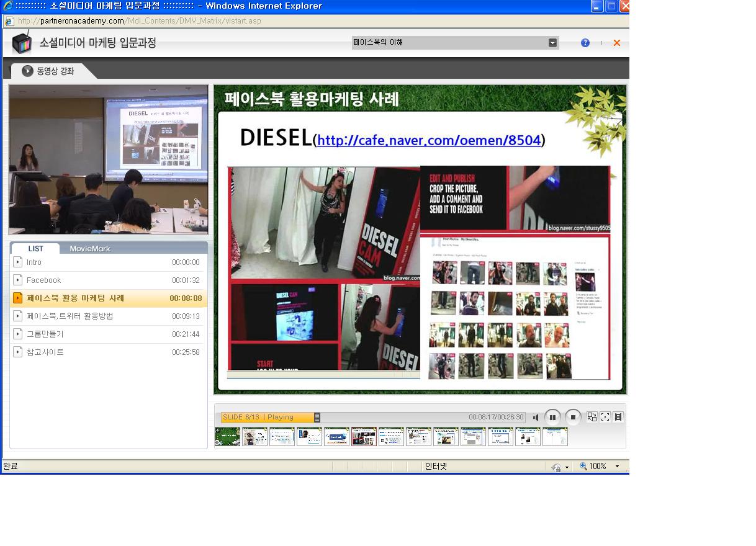The height and width of the screenshot is (546, 756).
Task: Close the course player with the orange X
Action: click(x=617, y=43)
